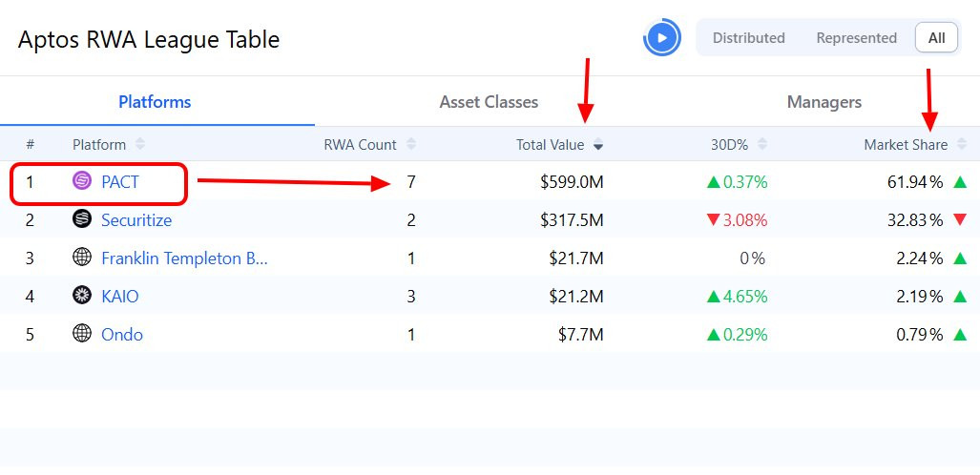This screenshot has width=980, height=475.
Task: Select the Distributed filter option
Action: click(x=749, y=38)
